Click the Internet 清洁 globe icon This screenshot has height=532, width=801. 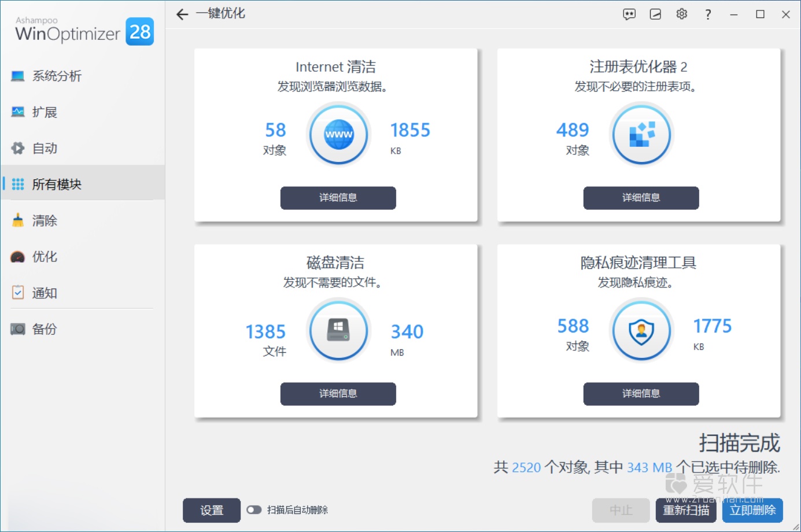click(x=338, y=134)
